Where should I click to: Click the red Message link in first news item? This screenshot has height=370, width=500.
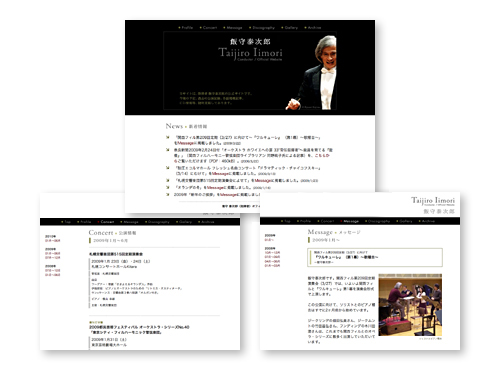click(x=185, y=143)
